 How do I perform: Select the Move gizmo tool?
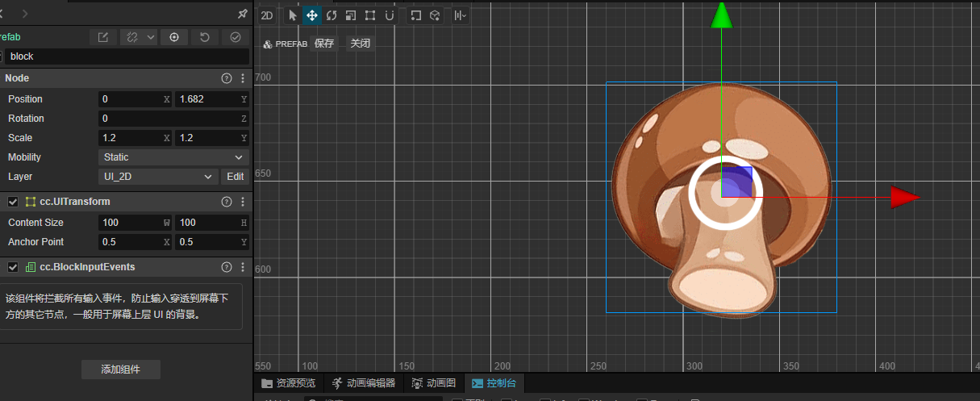point(311,15)
